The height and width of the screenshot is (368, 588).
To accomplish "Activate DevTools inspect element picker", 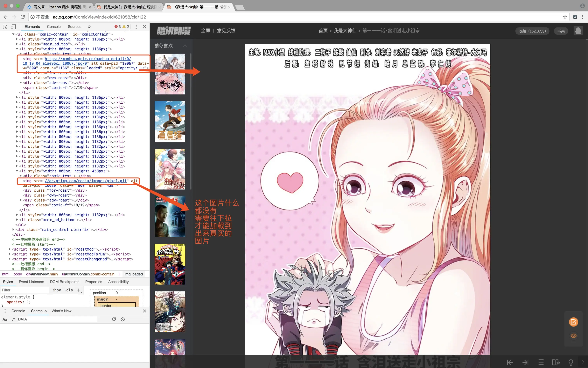I will coord(5,26).
